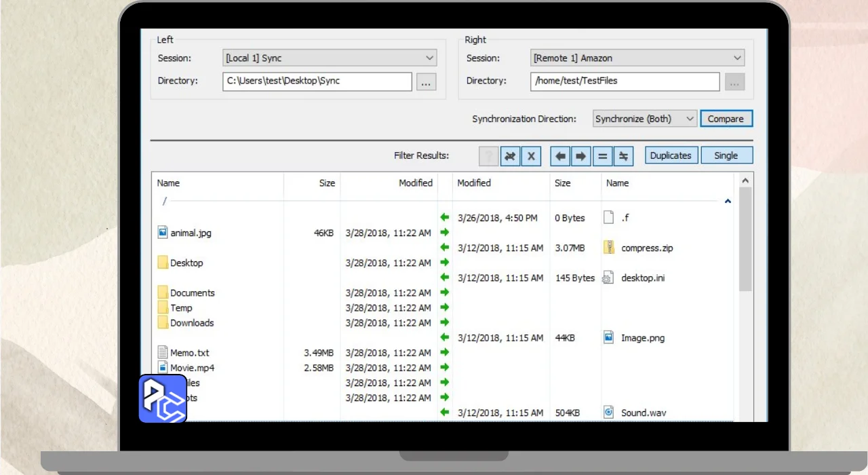The height and width of the screenshot is (475, 868).
Task: Click the equals sign filter icon
Action: click(x=601, y=156)
